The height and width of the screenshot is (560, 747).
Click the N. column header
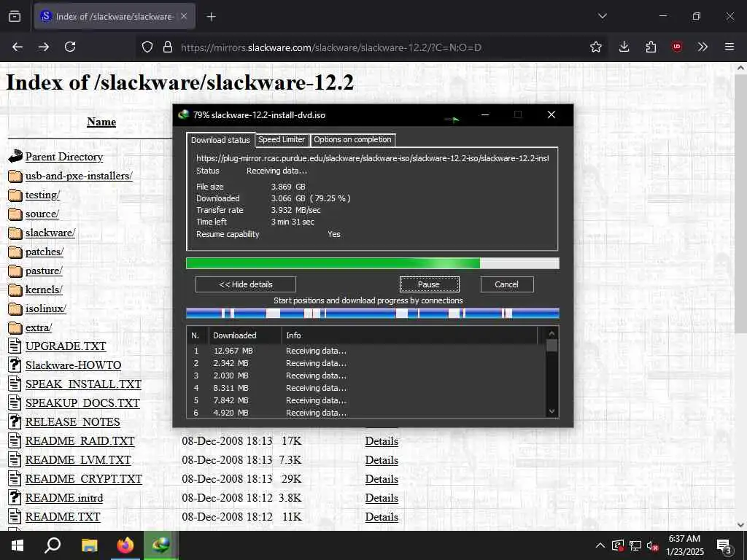point(198,335)
